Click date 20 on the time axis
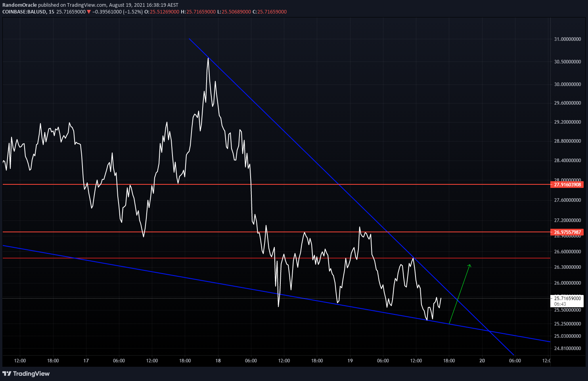 pos(482,361)
